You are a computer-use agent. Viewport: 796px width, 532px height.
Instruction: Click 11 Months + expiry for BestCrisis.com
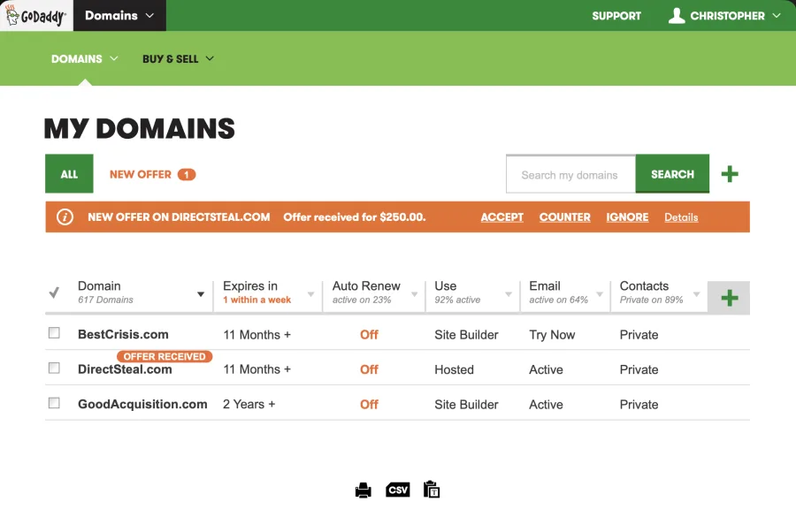pyautogui.click(x=256, y=335)
